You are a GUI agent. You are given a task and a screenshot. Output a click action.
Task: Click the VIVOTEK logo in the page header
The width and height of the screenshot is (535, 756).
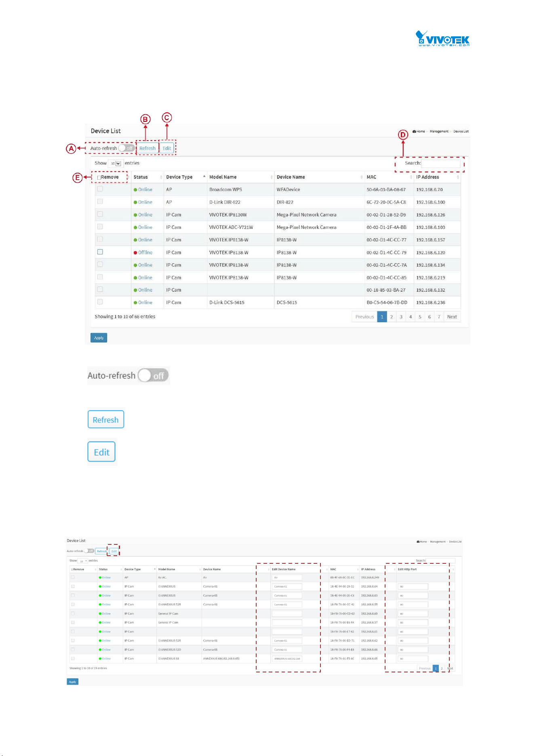coord(443,39)
